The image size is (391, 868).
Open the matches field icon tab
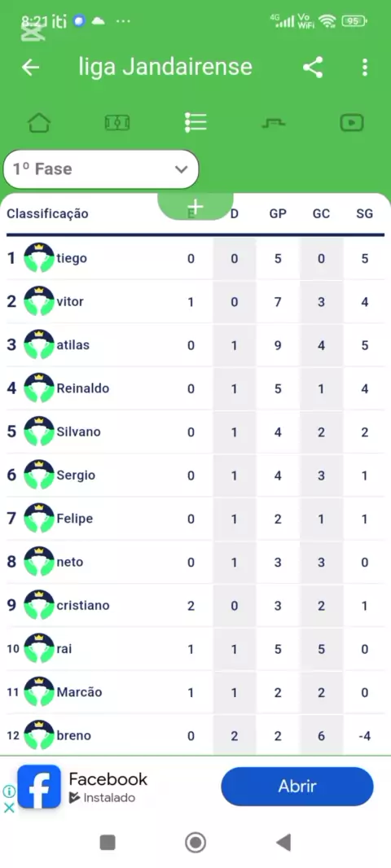pyautogui.click(x=117, y=122)
